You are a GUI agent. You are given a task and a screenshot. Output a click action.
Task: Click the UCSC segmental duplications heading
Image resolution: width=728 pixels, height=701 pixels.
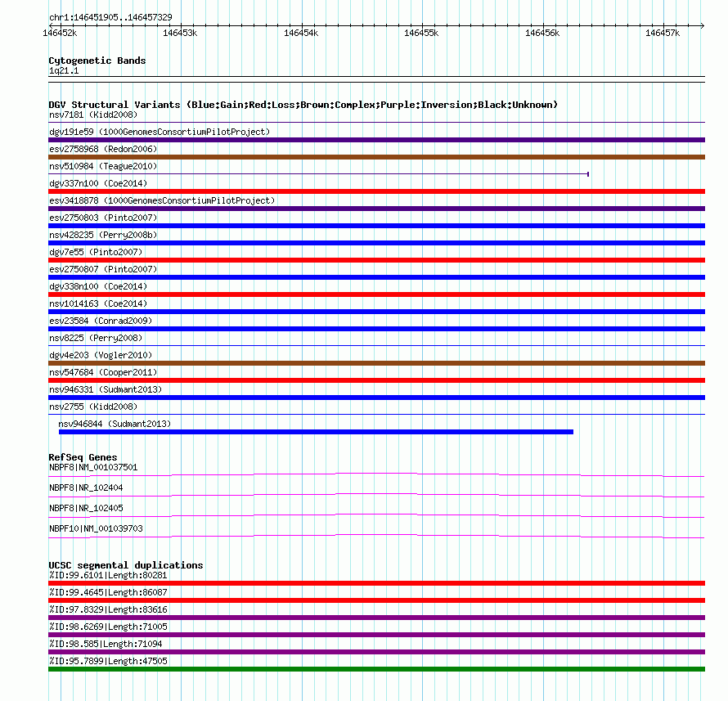126,565
